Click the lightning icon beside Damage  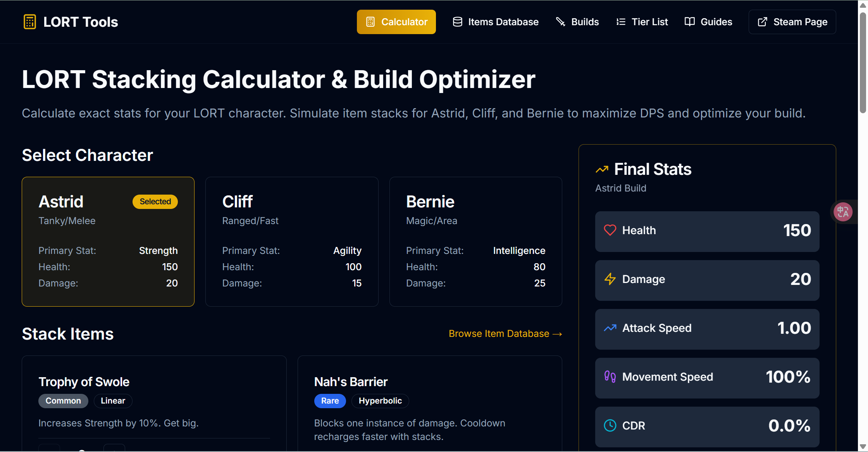(610, 279)
